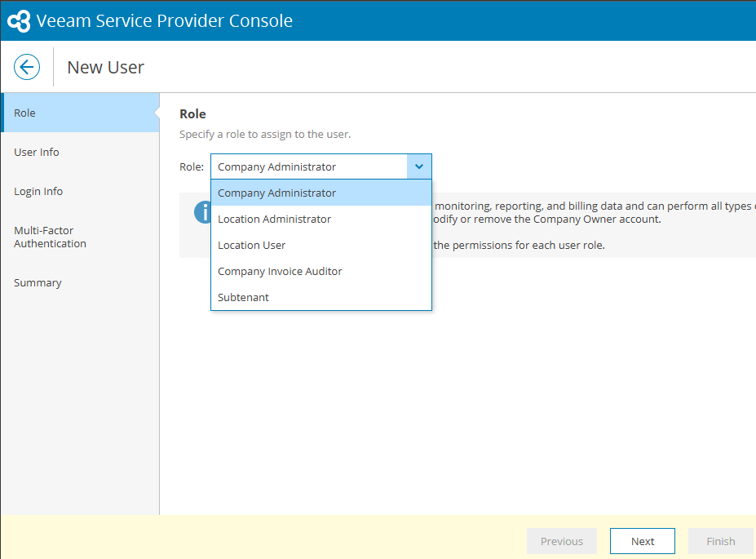
Task: Select Company Administrator from the role list
Action: pyautogui.click(x=321, y=193)
